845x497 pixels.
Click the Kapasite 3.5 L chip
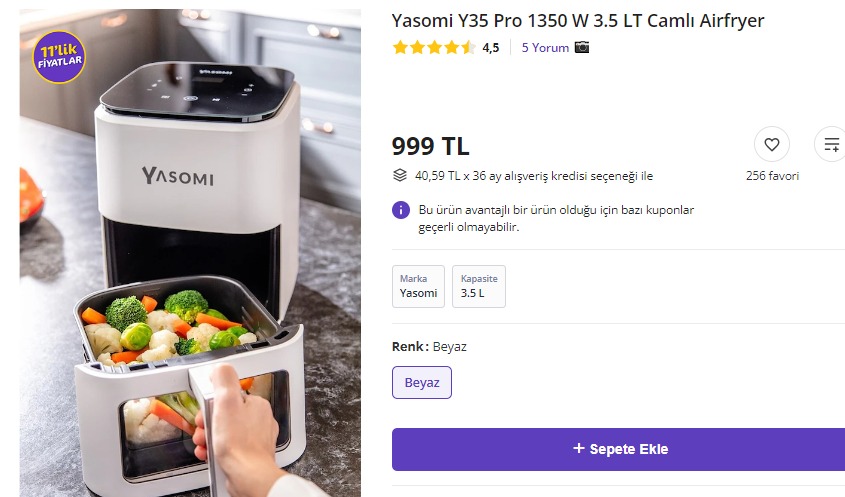(x=479, y=286)
